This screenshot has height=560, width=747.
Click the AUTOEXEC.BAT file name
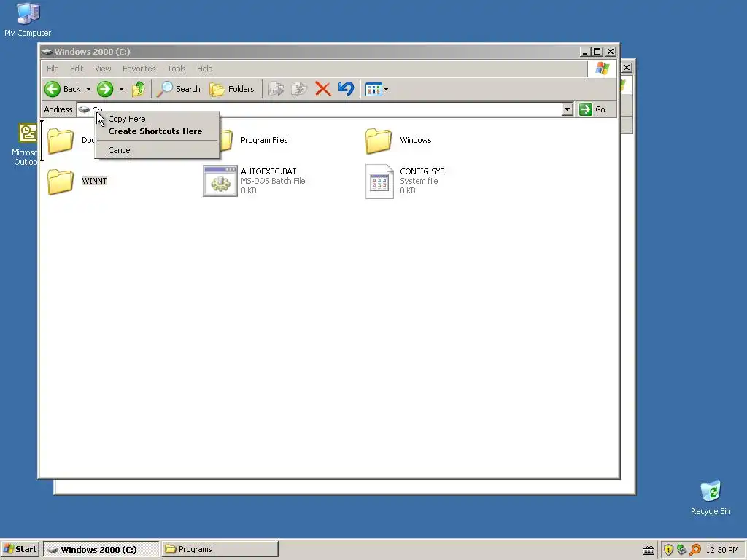pyautogui.click(x=268, y=171)
